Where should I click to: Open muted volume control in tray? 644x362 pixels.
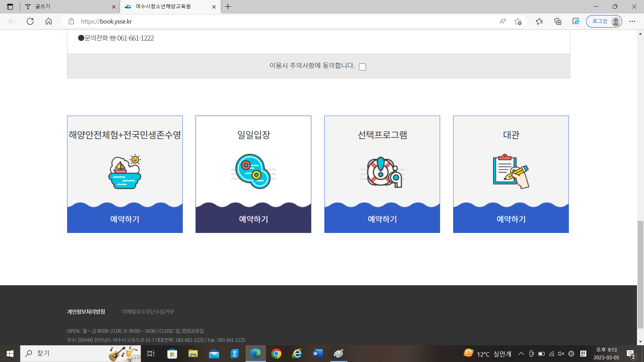click(561, 354)
